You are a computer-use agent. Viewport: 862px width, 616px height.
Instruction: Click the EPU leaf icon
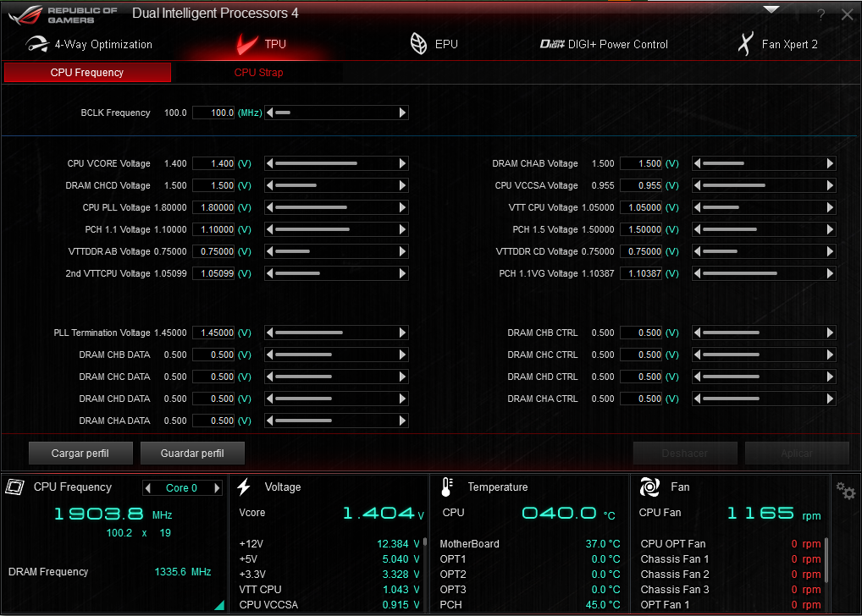pyautogui.click(x=419, y=44)
